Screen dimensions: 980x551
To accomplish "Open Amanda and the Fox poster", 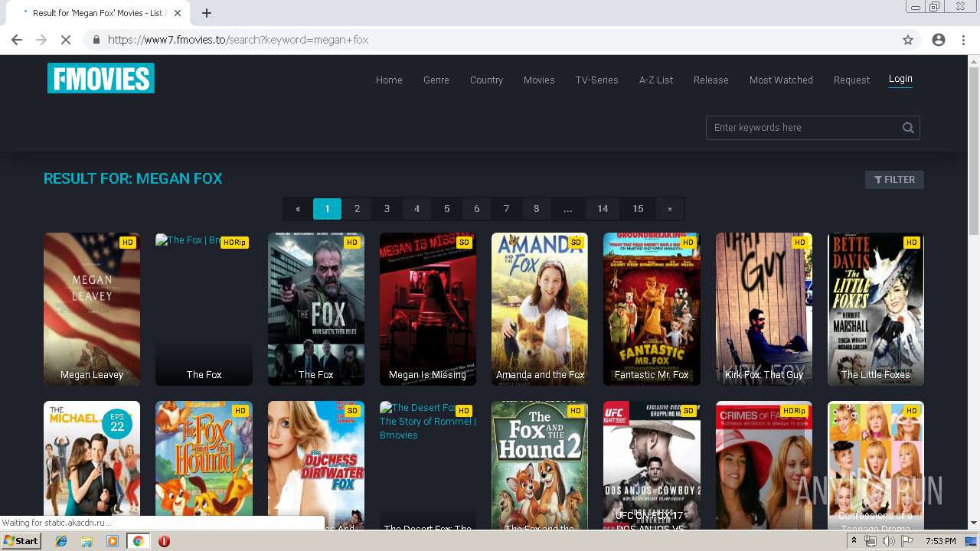I will (x=540, y=309).
